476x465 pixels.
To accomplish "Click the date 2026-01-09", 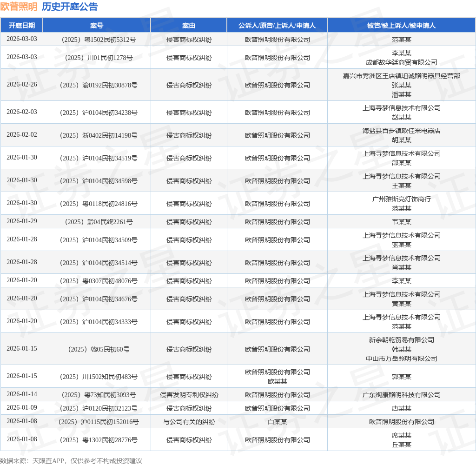I will point(22,407).
